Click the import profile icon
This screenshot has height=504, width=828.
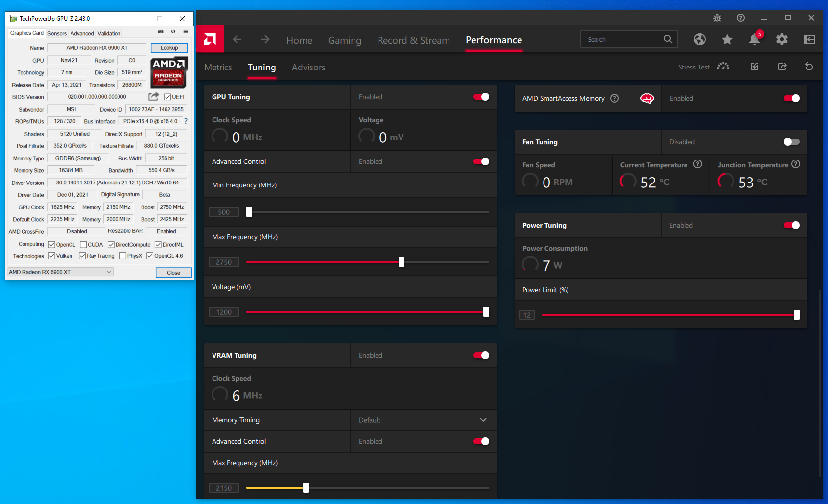point(755,67)
